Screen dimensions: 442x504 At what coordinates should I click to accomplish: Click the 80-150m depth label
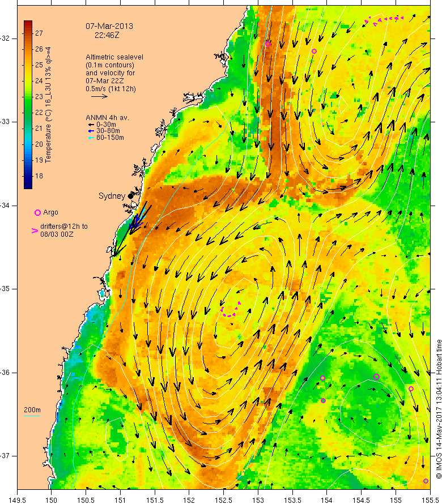(110, 138)
